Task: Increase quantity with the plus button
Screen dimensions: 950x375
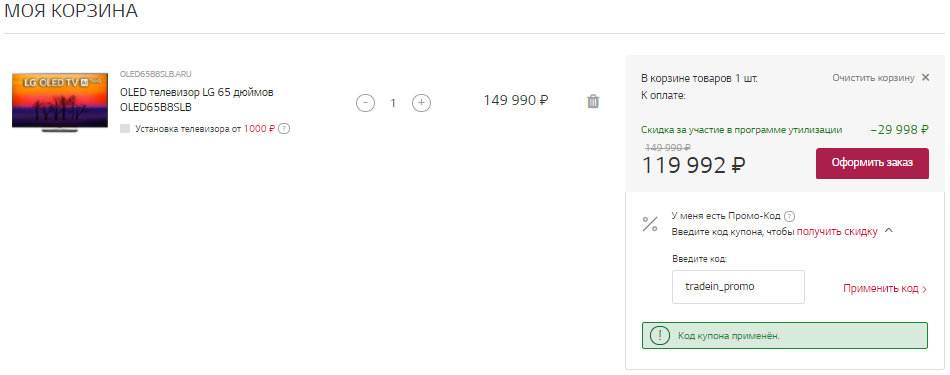Action: [x=422, y=103]
